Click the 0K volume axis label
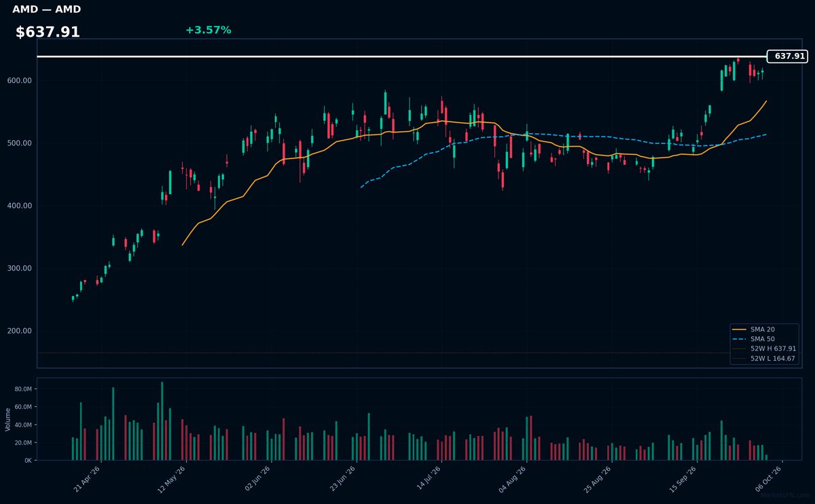 pyautogui.click(x=28, y=461)
